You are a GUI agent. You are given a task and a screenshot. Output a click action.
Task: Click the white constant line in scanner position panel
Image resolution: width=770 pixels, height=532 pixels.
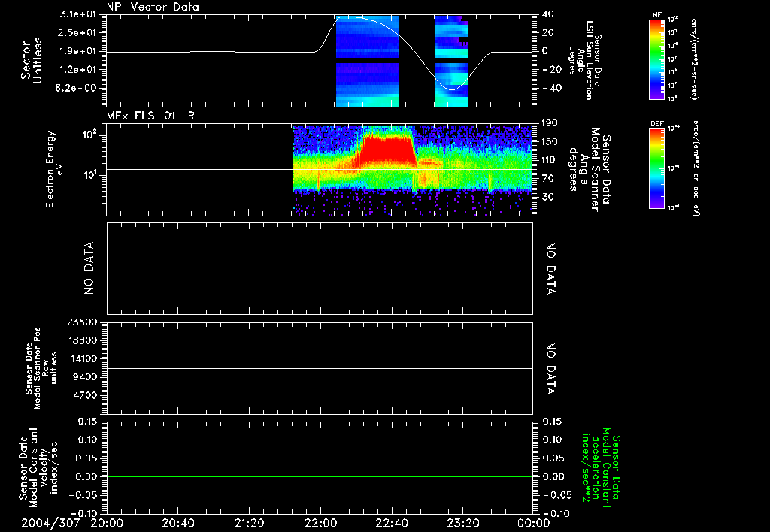tap(320, 368)
